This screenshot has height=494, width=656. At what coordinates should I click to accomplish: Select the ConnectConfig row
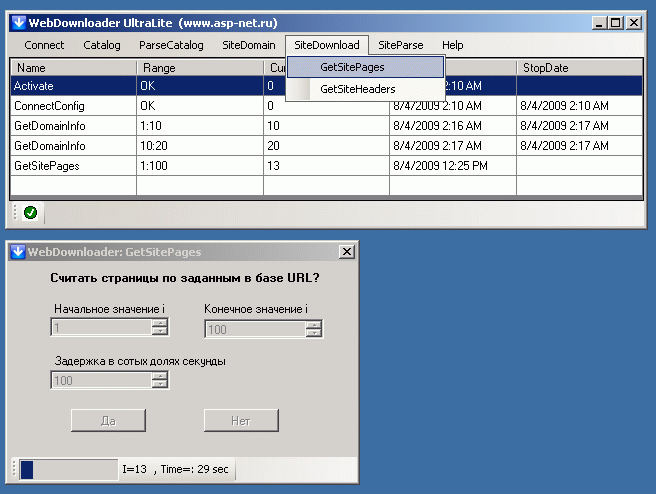click(x=327, y=106)
